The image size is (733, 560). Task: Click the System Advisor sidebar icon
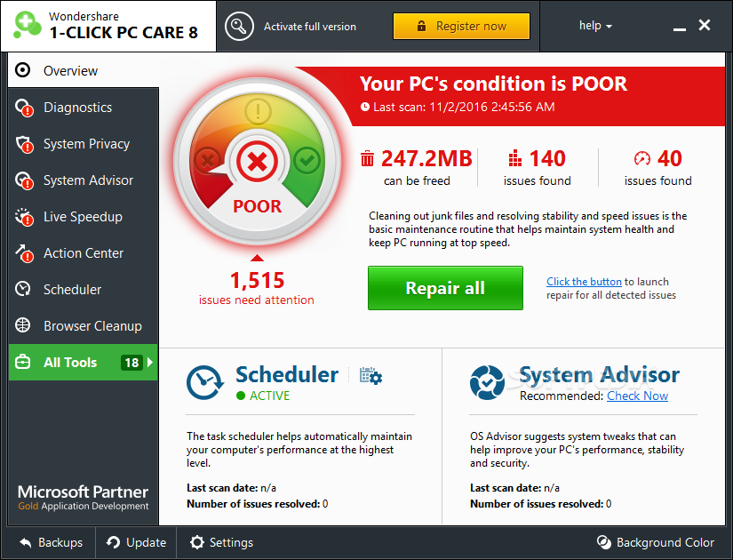click(x=24, y=180)
